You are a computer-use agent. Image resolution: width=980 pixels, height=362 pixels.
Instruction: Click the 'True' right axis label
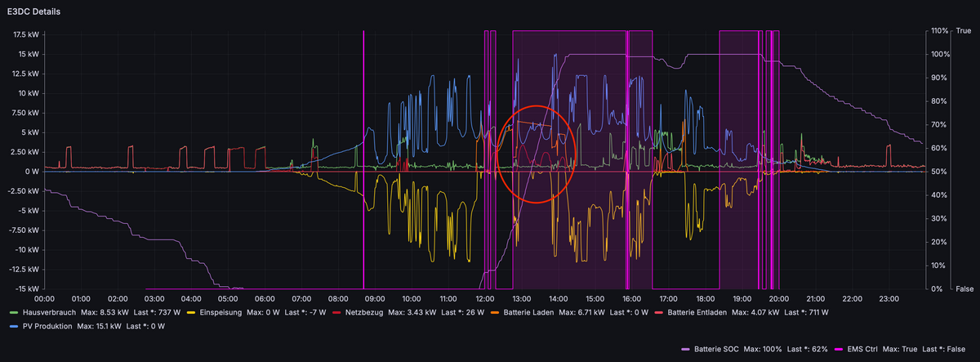point(964,31)
